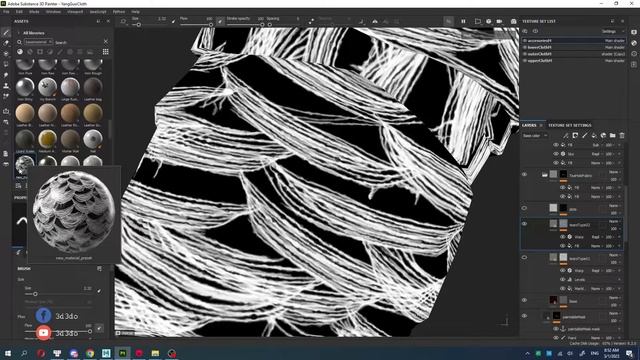Show hidden system tray icons chevron
Image resolution: width=640 pixels, height=360 pixels.
tap(527, 353)
